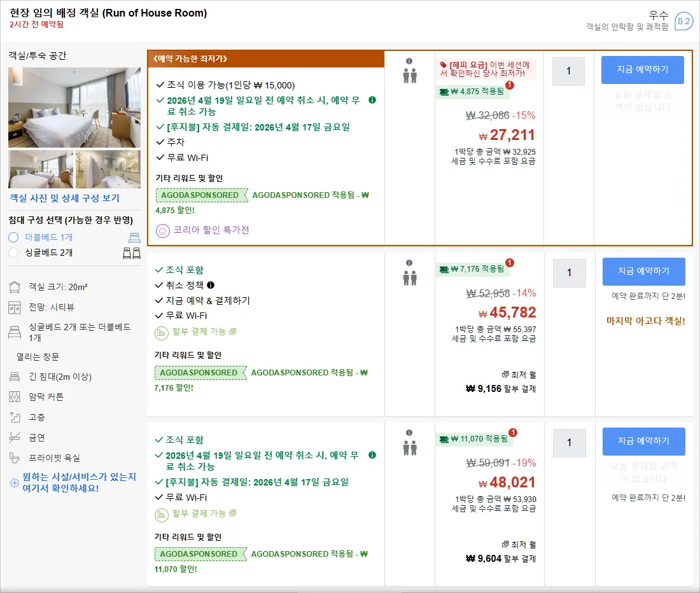Click the info icon beside 취소 정책
The width and height of the screenshot is (700, 593).
[211, 285]
